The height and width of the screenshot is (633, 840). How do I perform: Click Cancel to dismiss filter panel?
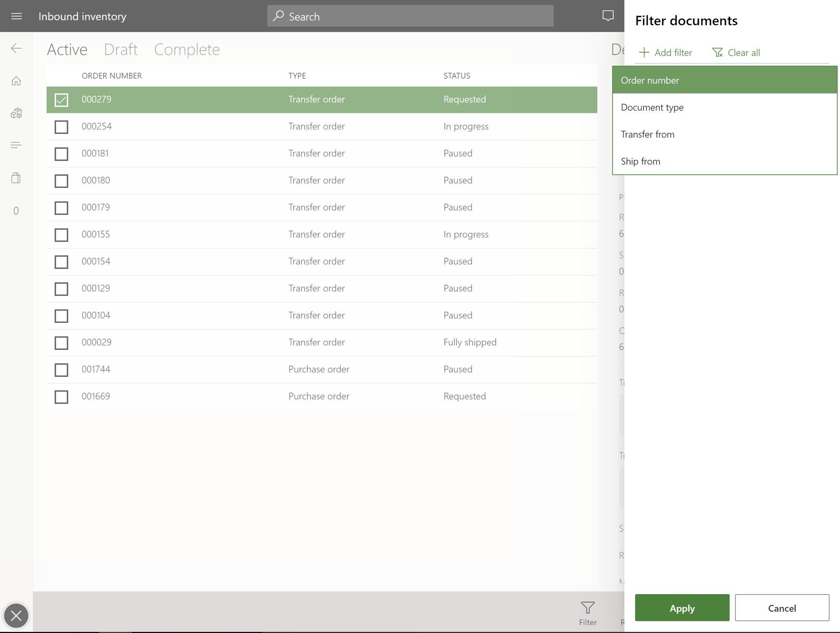tap(782, 608)
